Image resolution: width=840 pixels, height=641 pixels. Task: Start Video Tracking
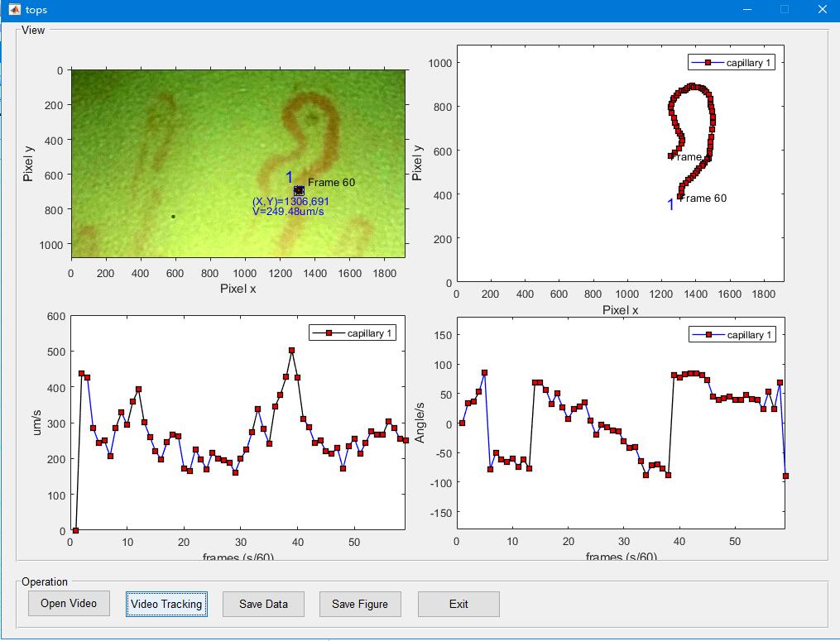(166, 604)
